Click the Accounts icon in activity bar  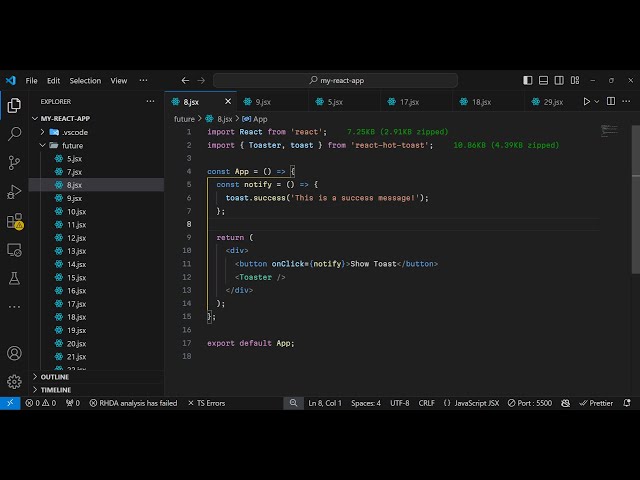coord(14,353)
